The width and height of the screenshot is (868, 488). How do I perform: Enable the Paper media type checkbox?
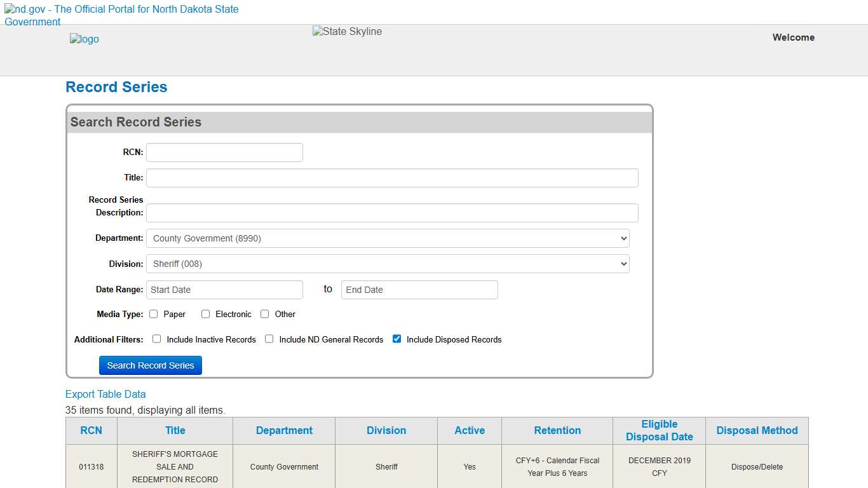[153, 313]
